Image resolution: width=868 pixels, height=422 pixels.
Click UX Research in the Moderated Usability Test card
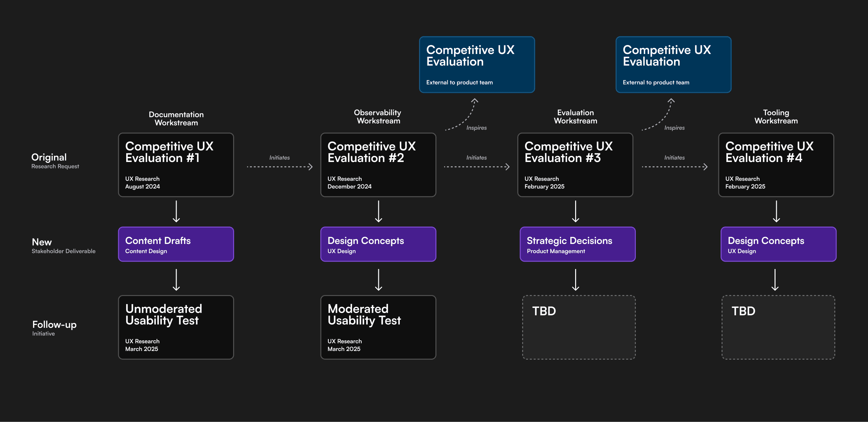pyautogui.click(x=344, y=341)
